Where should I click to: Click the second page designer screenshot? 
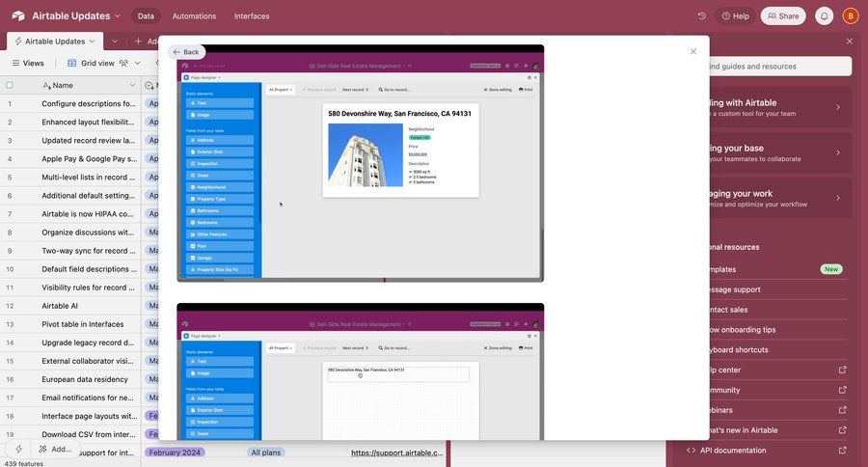tap(361, 371)
